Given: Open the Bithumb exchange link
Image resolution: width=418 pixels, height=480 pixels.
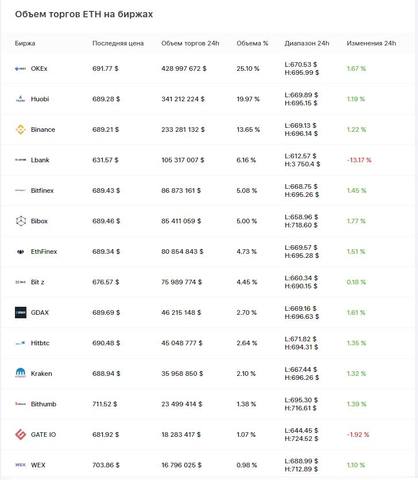Looking at the screenshot, I should pyautogui.click(x=43, y=404).
